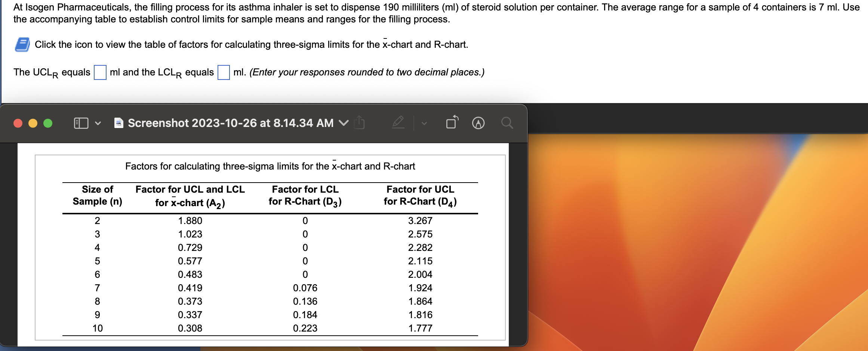Expand the sidebar view options chevron
This screenshot has width=868, height=351.
click(x=98, y=123)
